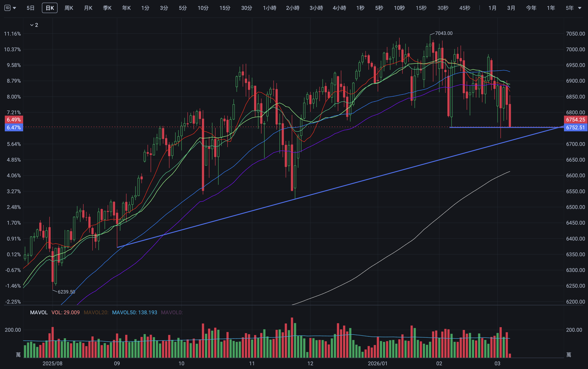This screenshot has width=588, height=369.
Task: Click the 1年 range button
Action: pyautogui.click(x=551, y=8)
